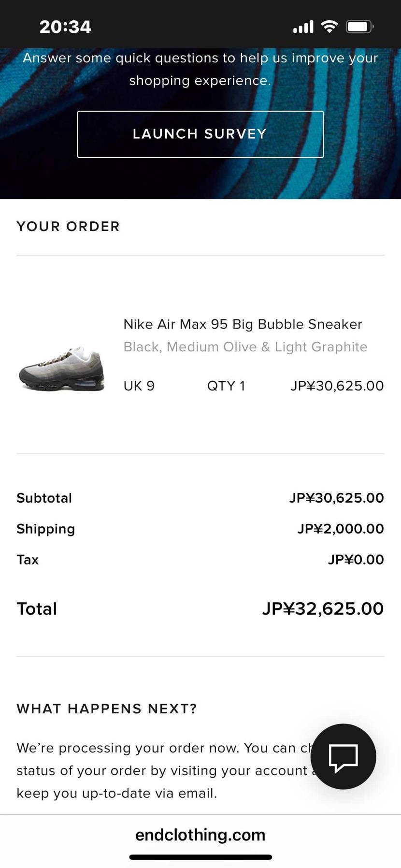Open the live chat bubble icon
Screen dimensions: 401x868
click(343, 757)
